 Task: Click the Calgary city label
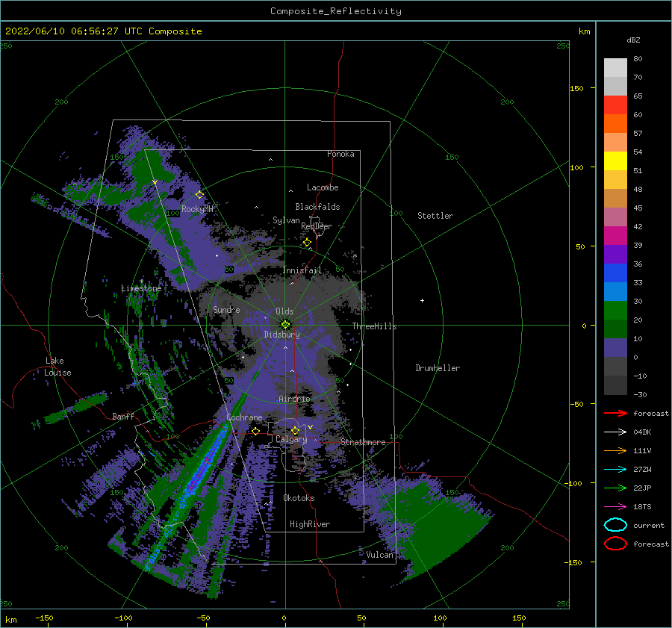(x=291, y=439)
